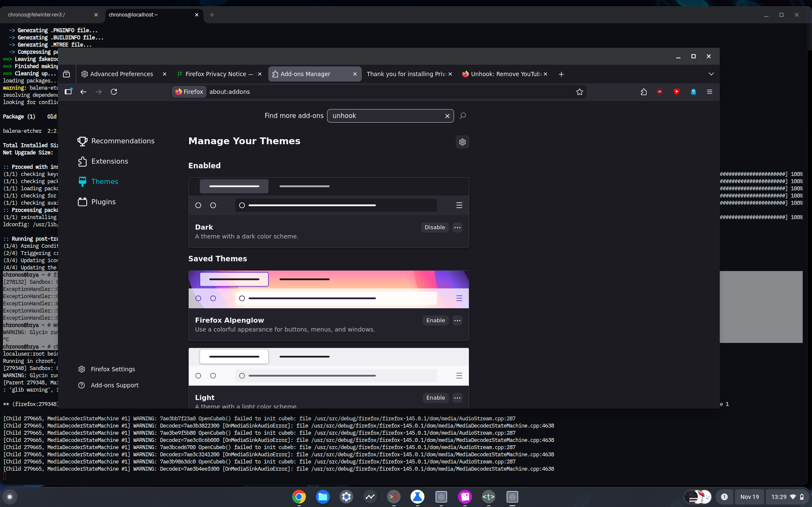This screenshot has height=507, width=812.
Task: Open the red YouTube extension toolbar icon
Action: pos(677,92)
